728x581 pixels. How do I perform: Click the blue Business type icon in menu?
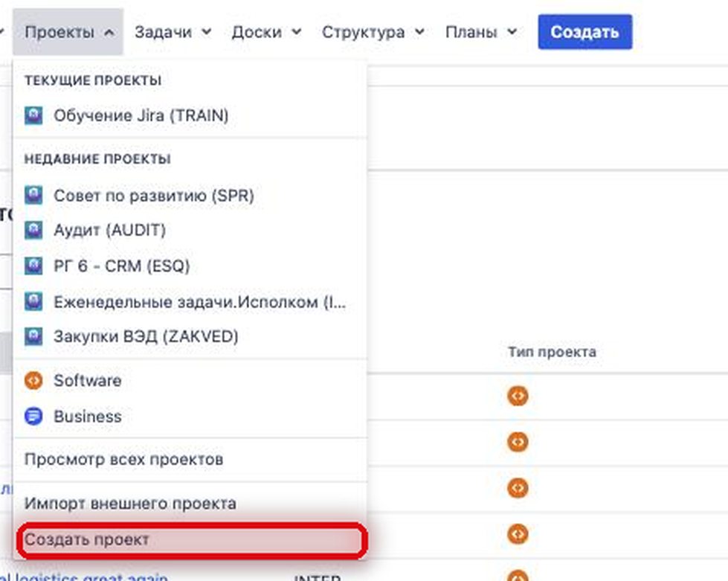tap(33, 416)
